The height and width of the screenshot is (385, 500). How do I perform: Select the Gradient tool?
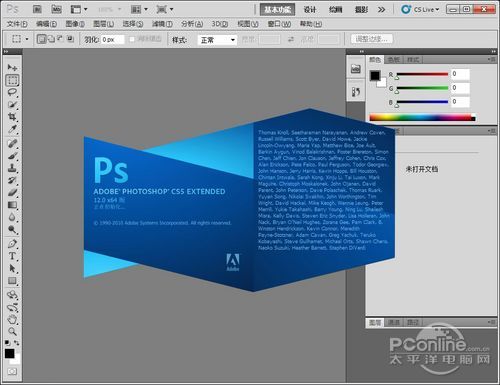tap(12, 205)
